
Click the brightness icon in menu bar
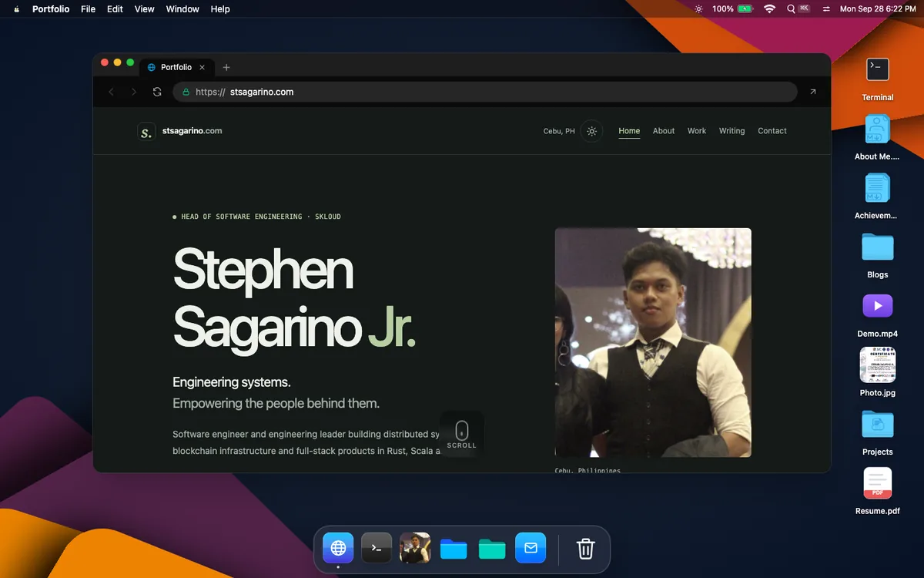pyautogui.click(x=698, y=9)
